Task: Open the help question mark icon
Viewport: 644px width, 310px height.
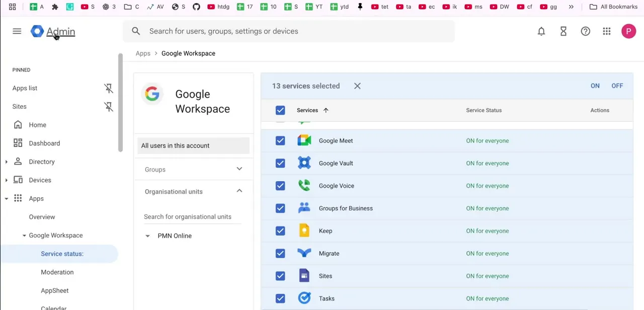Action: point(585,31)
